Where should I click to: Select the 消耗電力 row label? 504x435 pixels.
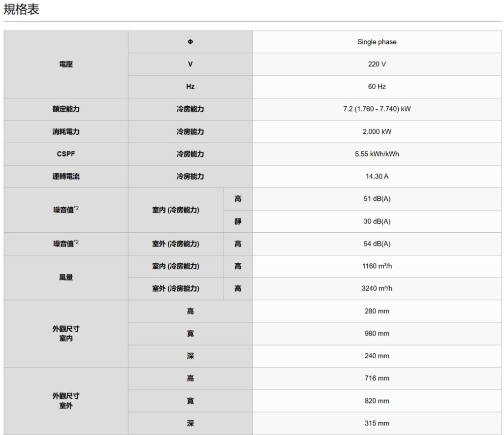[66, 131]
